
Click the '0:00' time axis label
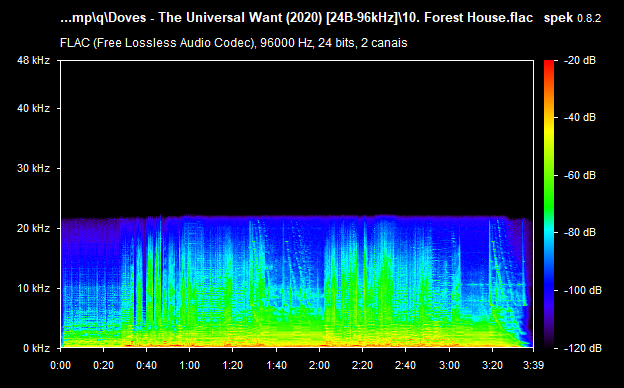click(x=60, y=365)
